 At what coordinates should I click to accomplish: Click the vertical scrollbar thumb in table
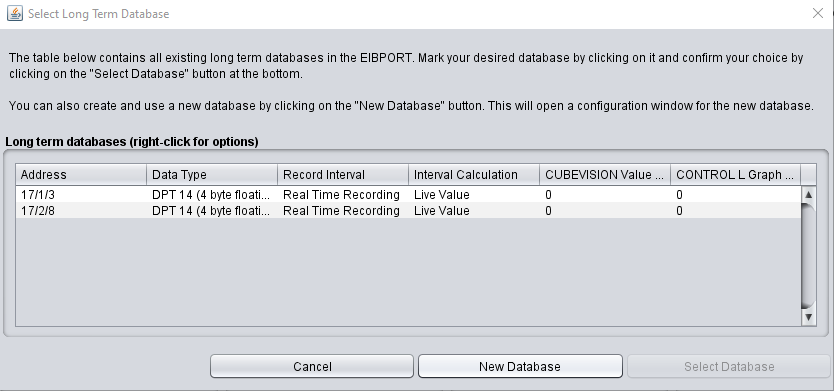coord(808,256)
